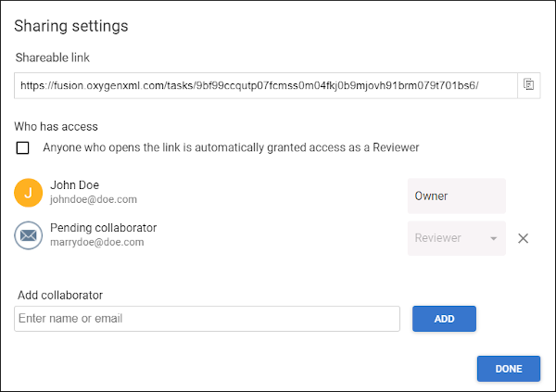556x392 pixels.
Task: Click inside the shareable link URL field
Action: 266,85
